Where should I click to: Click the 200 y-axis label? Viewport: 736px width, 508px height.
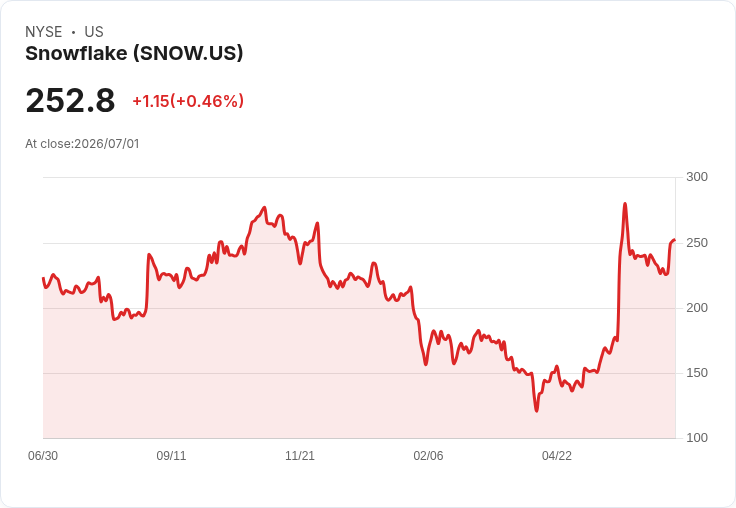click(697, 308)
